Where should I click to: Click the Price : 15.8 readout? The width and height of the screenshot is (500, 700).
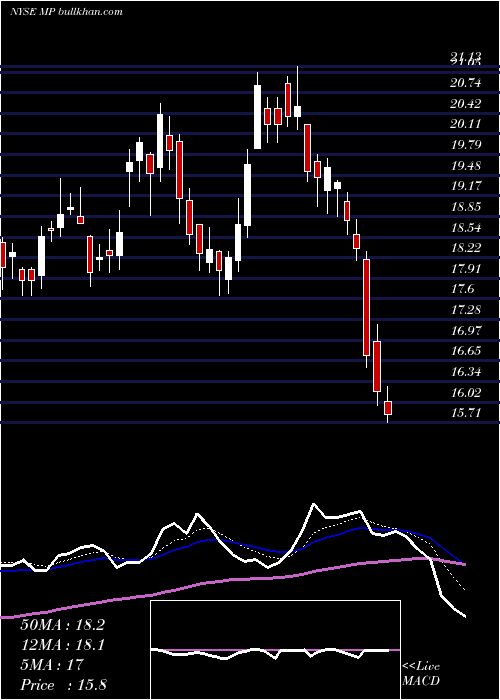pyautogui.click(x=63, y=685)
